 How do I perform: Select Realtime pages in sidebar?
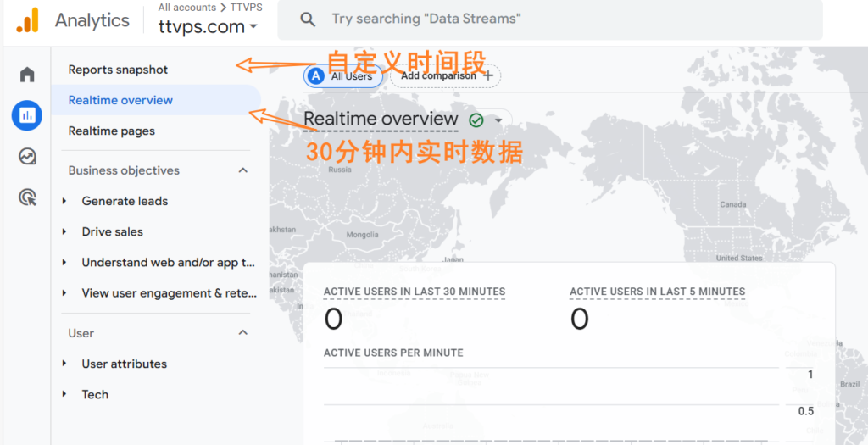[111, 131]
